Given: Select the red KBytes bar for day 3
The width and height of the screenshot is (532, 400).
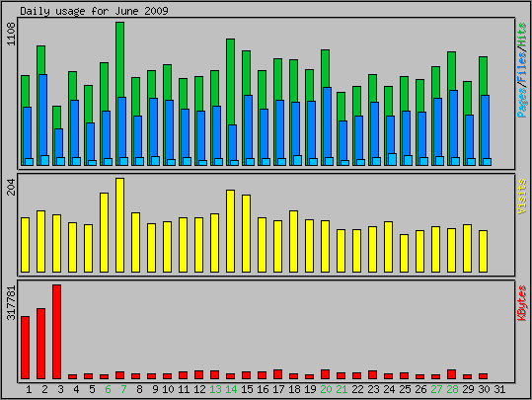Looking at the screenshot, I should (56, 332).
